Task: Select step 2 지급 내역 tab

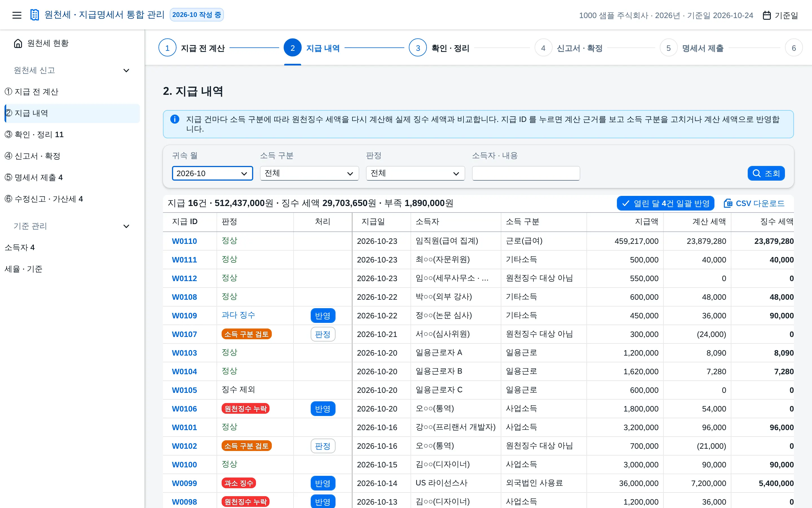Action: pyautogui.click(x=312, y=48)
